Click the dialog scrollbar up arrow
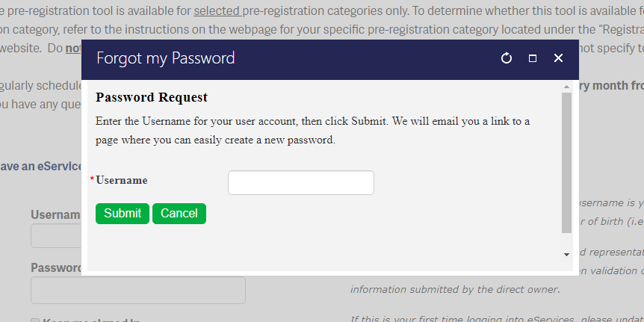The height and width of the screenshot is (322, 644). click(566, 87)
